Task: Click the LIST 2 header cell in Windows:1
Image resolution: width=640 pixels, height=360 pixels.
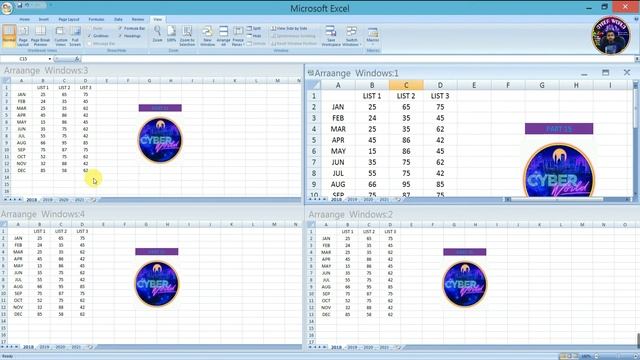Action: click(406, 96)
